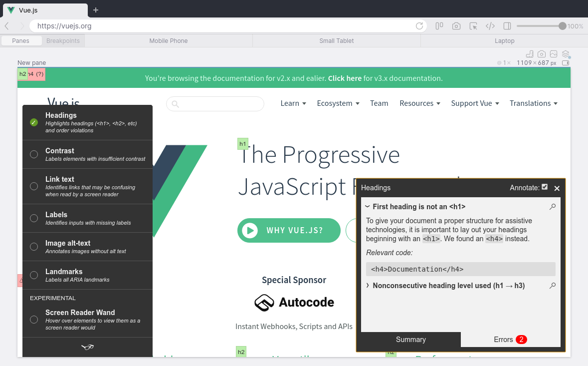Open the devtools code brackets icon

click(x=490, y=26)
